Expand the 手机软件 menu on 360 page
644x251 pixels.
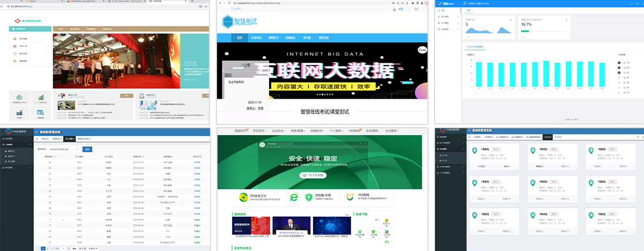pyautogui.click(x=260, y=131)
